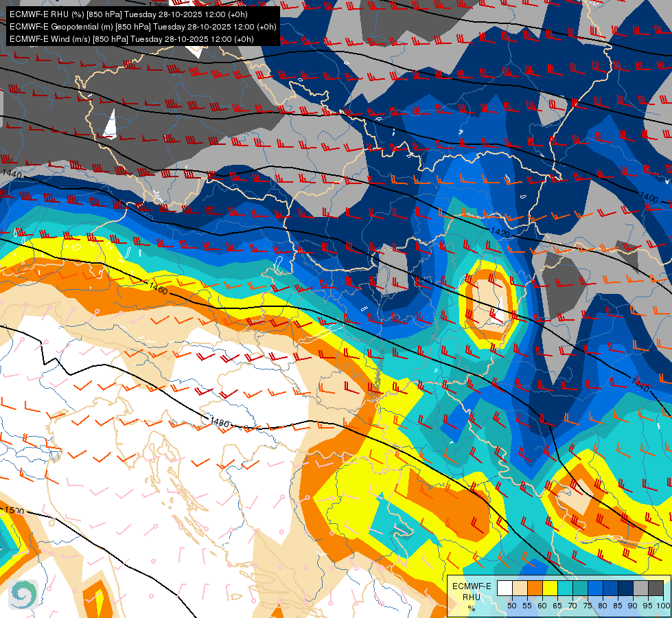Click the 'ECMWF-E RHU (%)' title line

(x=128, y=14)
